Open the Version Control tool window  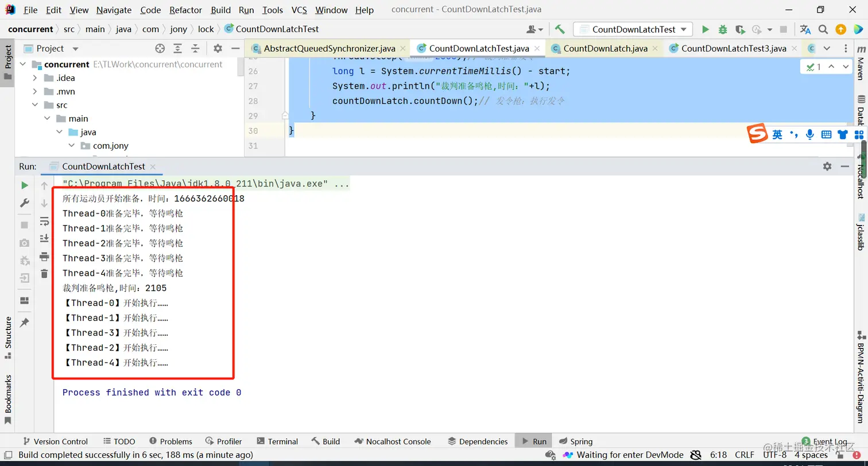coord(55,441)
